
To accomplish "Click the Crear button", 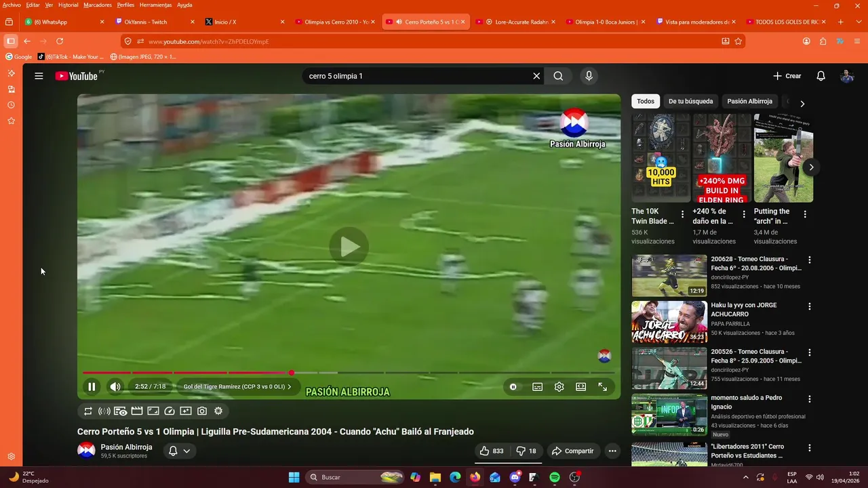I will pos(787,76).
